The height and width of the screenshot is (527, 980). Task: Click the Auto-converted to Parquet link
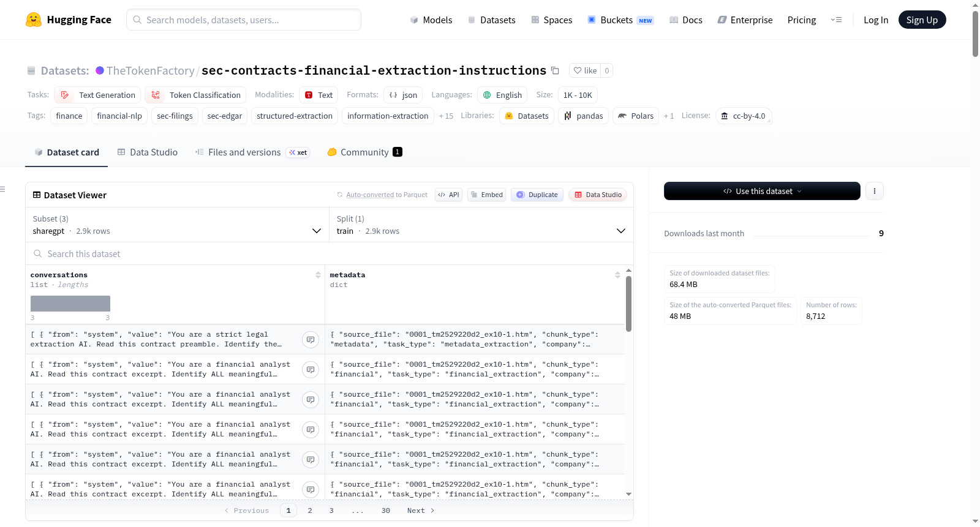(386, 195)
